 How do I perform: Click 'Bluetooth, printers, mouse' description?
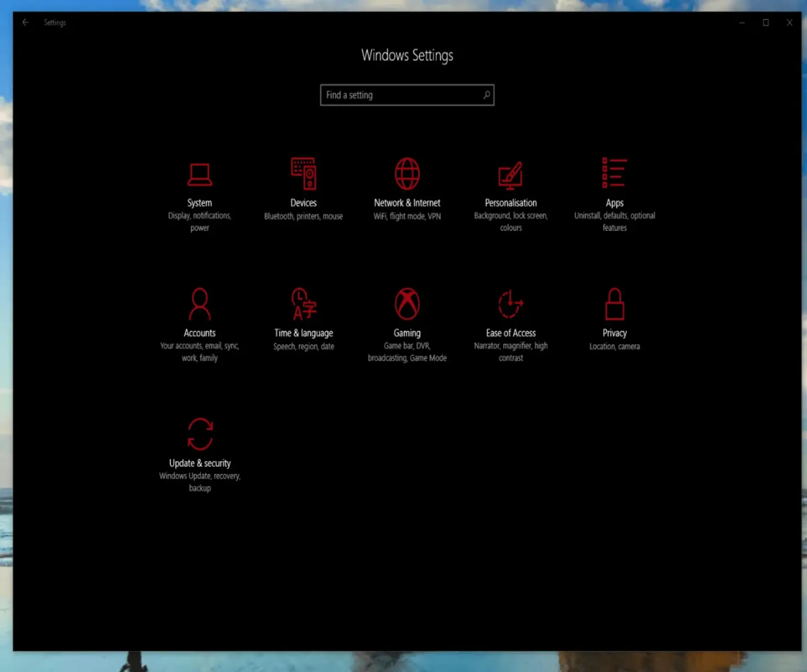(x=303, y=216)
